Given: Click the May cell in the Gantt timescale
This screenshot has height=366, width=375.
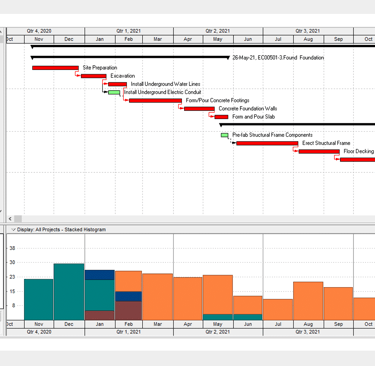Looking at the screenshot, I should [218, 39].
